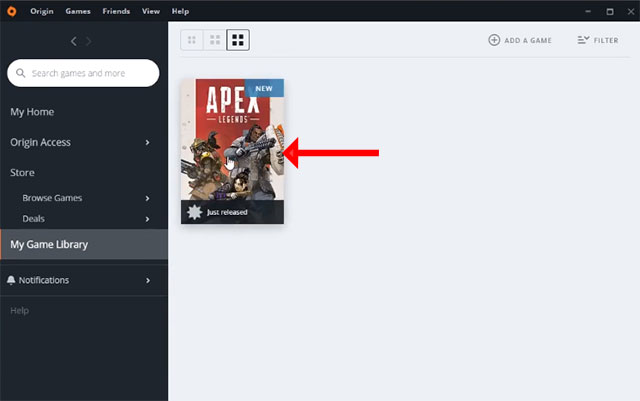
Task: Click the Notifications bell icon
Action: click(x=11, y=280)
